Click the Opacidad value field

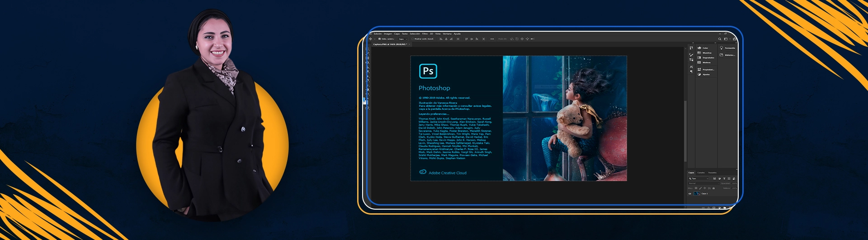pos(734,183)
